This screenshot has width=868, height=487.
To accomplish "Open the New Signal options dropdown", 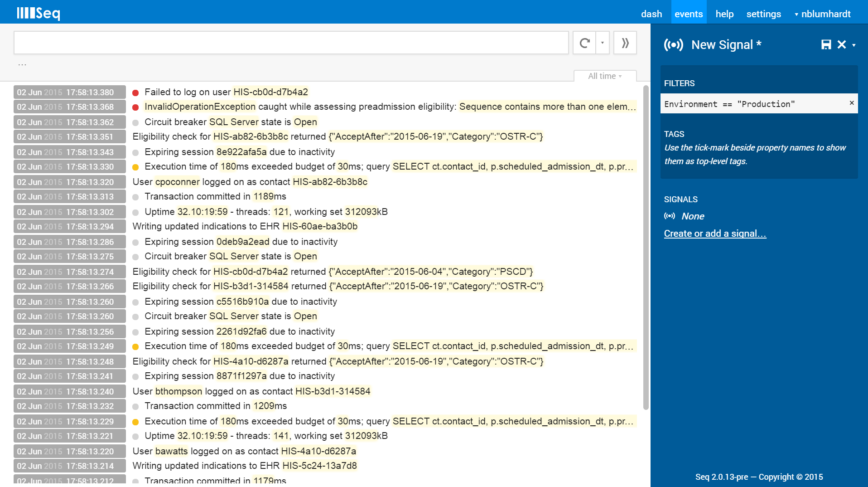I will tap(854, 45).
